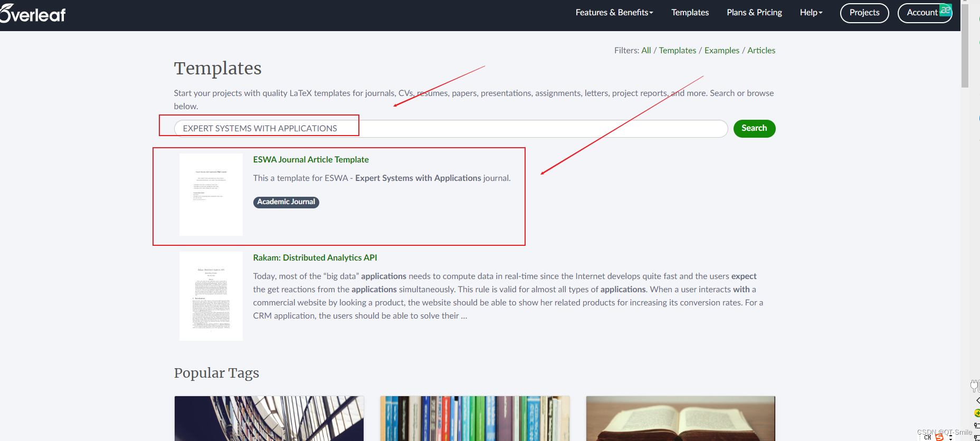Click the green extension icon on Account

[945, 10]
